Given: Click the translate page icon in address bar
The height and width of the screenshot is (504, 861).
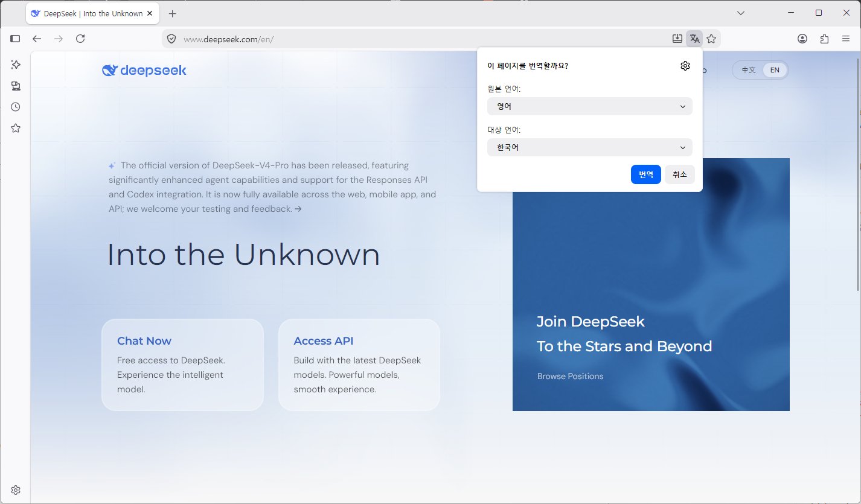Looking at the screenshot, I should point(694,39).
